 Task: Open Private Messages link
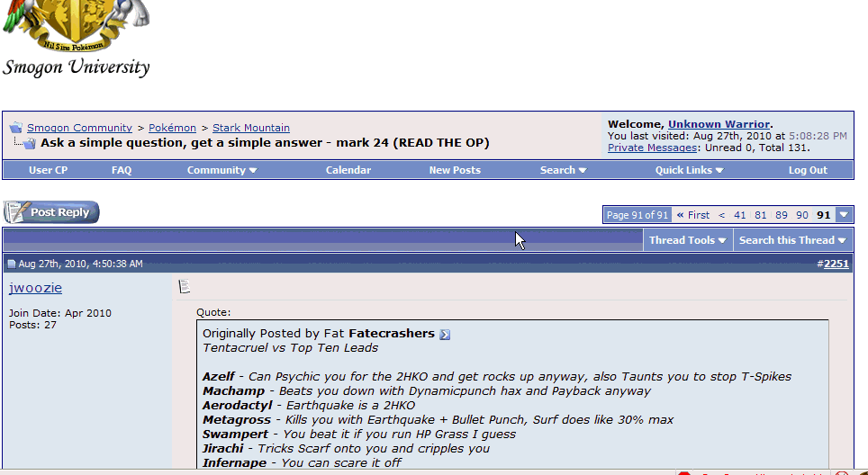652,148
